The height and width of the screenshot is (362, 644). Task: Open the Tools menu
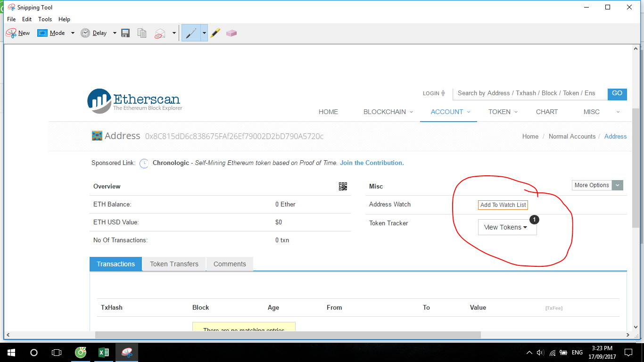pos(45,19)
